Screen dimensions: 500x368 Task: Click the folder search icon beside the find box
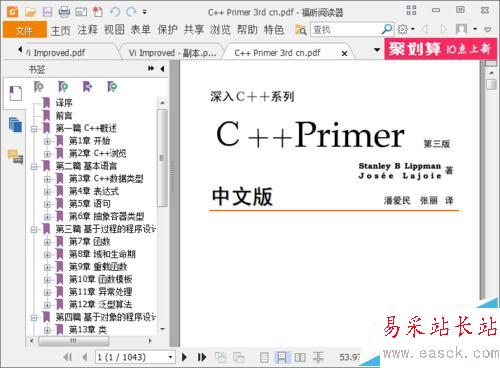click(x=301, y=30)
